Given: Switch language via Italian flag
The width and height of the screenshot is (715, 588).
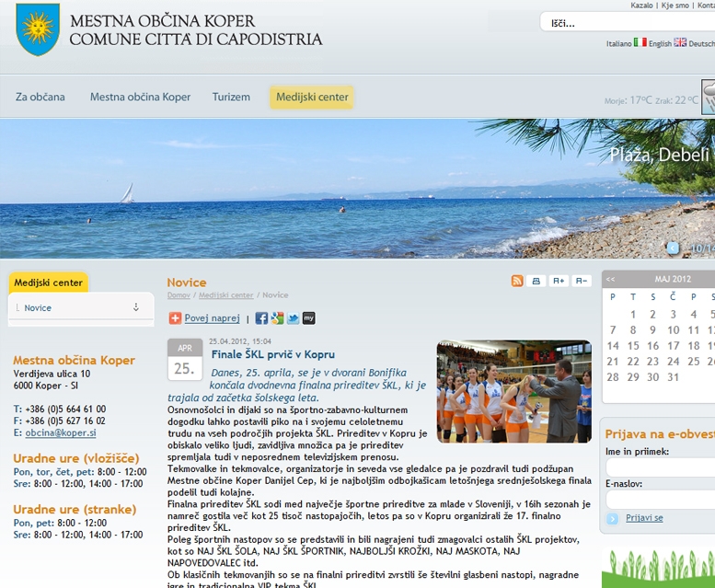Looking at the screenshot, I should tap(640, 42).
